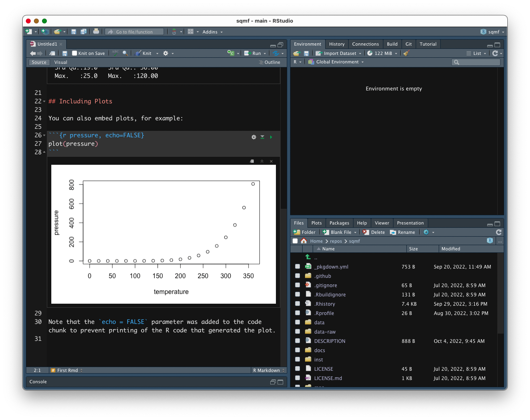Image resolution: width=530 pixels, height=420 pixels.
Task: Sort files by the Modified column
Action: click(471, 249)
